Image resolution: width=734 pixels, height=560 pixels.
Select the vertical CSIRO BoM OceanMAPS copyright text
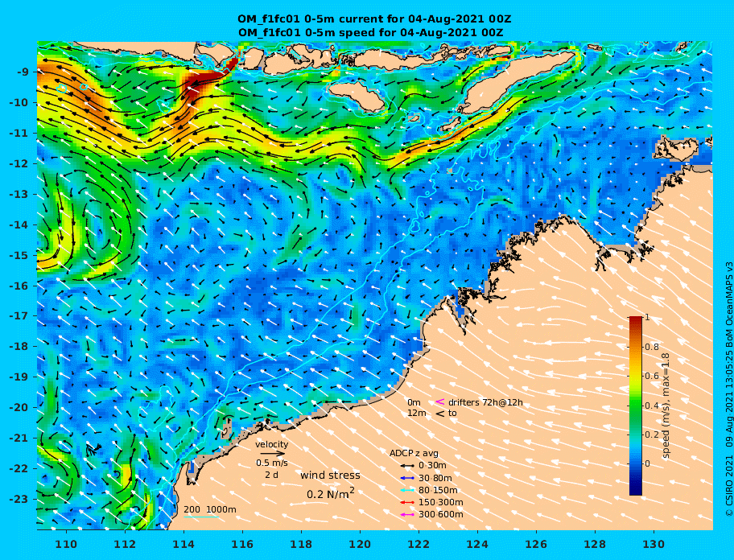728,389
